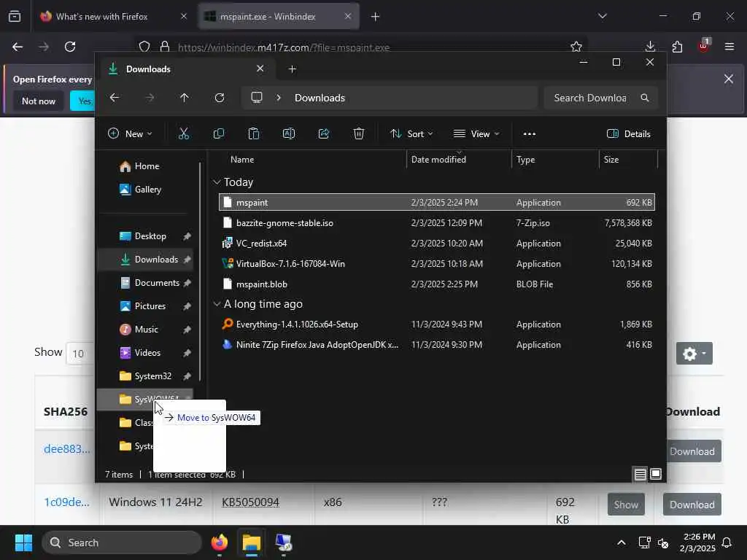The width and height of the screenshot is (747, 560).
Task: Open the Sort dropdown menu
Action: [x=411, y=134]
